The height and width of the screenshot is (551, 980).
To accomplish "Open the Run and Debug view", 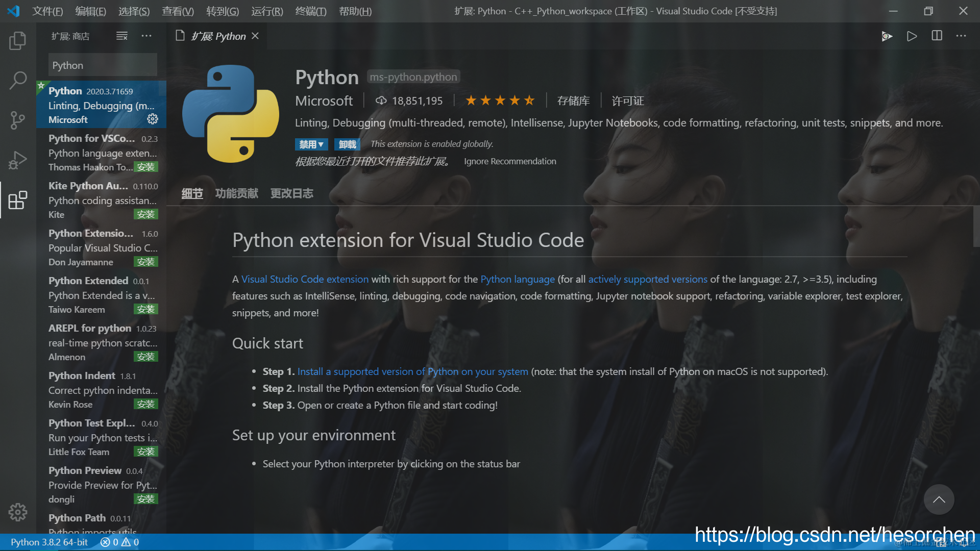I will pyautogui.click(x=18, y=160).
